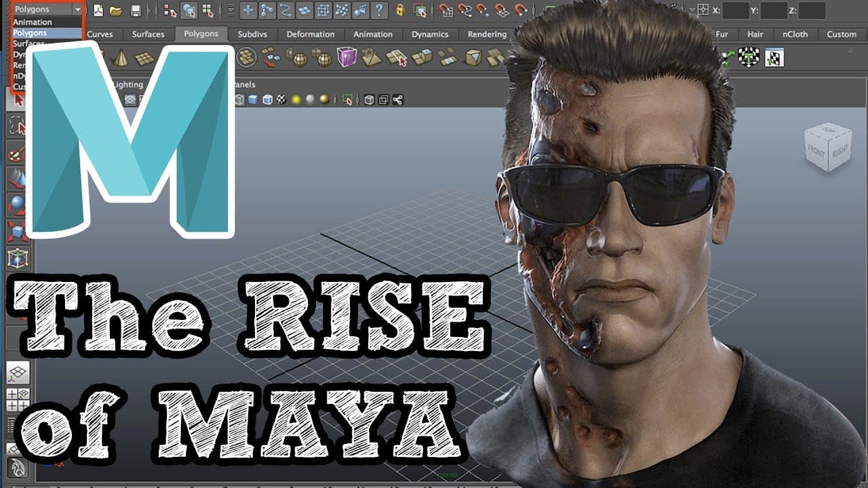Enable Select by object type mode
Screen dimensions: 868x488
(189, 10)
